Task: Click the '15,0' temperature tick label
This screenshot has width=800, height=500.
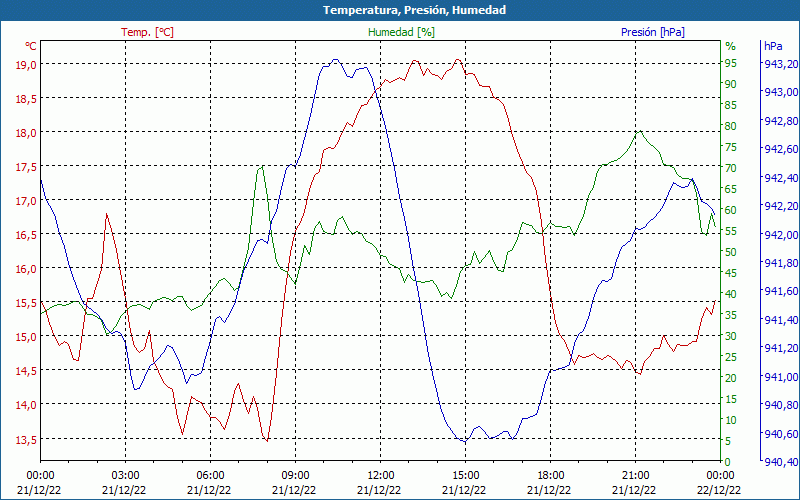Action: click(26, 337)
